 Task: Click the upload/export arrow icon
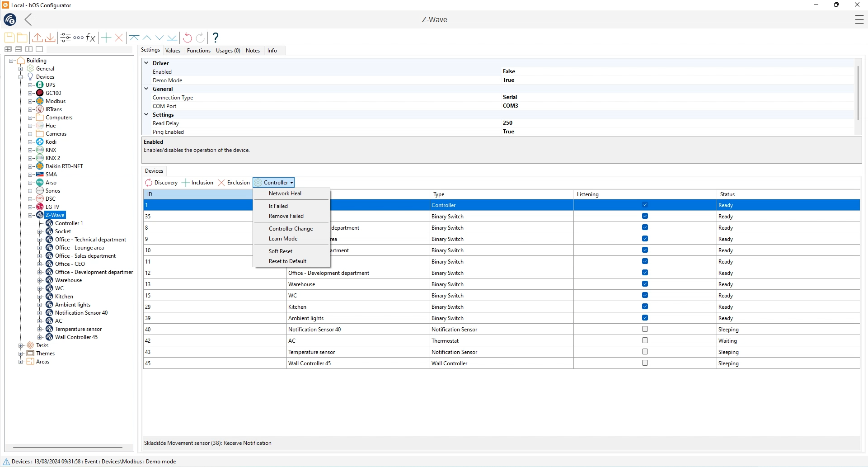click(x=38, y=38)
